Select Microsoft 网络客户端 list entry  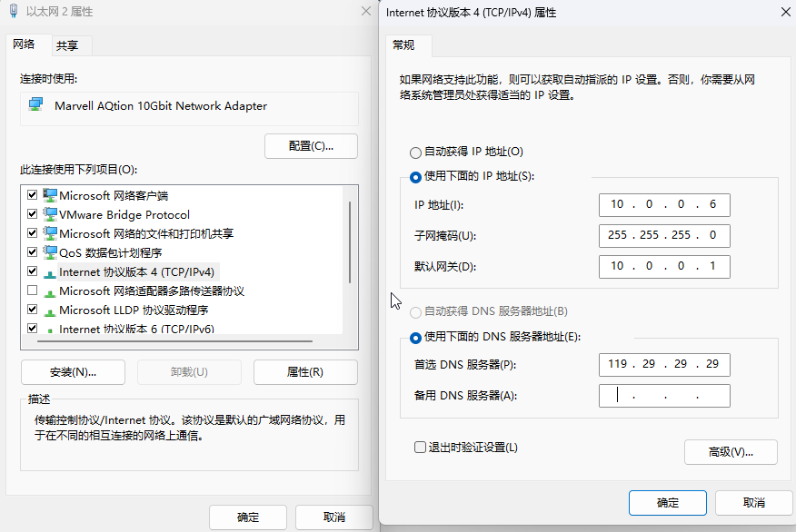pos(114,195)
